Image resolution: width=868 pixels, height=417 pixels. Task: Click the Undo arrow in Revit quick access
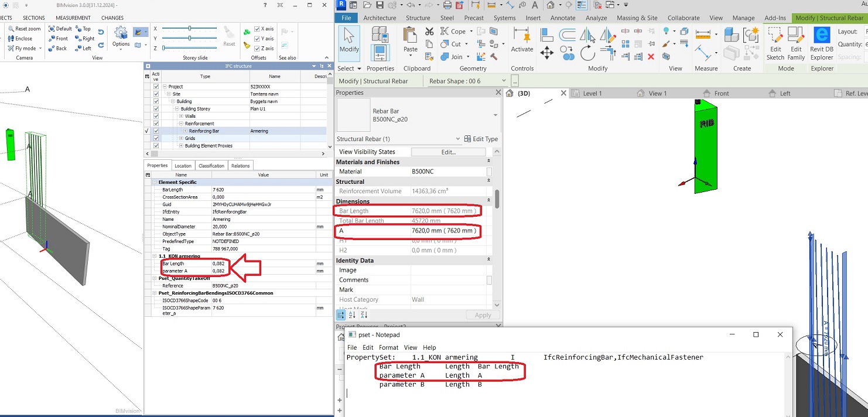[x=410, y=5]
